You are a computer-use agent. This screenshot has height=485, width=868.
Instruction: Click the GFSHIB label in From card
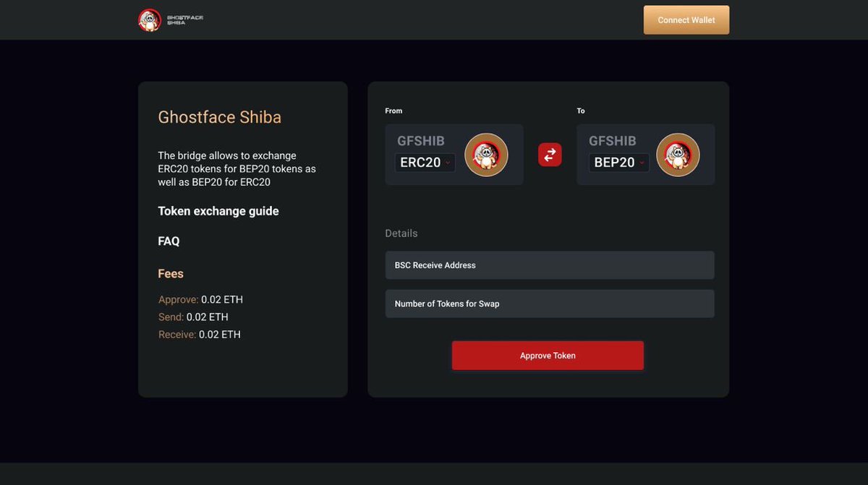421,141
